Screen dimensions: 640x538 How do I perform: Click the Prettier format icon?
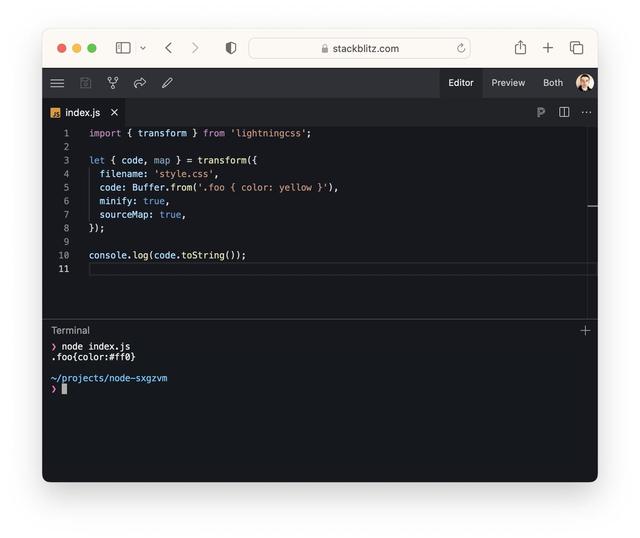coord(541,112)
